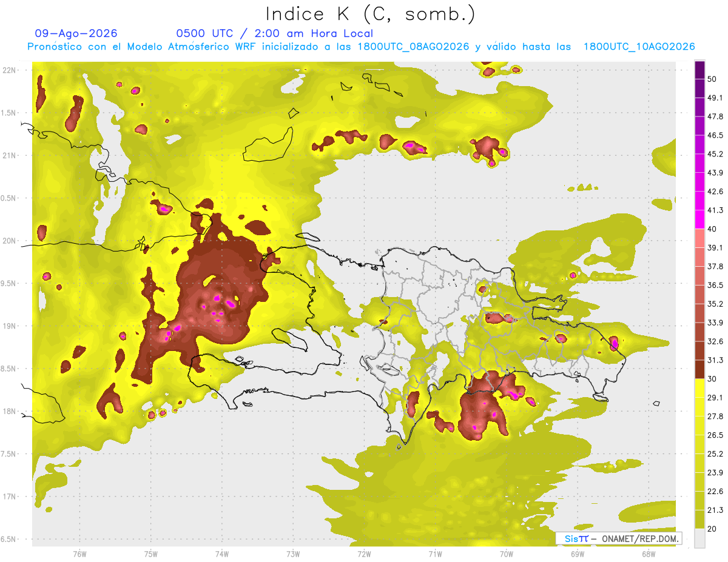Click the '76W' longitude tick label

[x=79, y=554]
